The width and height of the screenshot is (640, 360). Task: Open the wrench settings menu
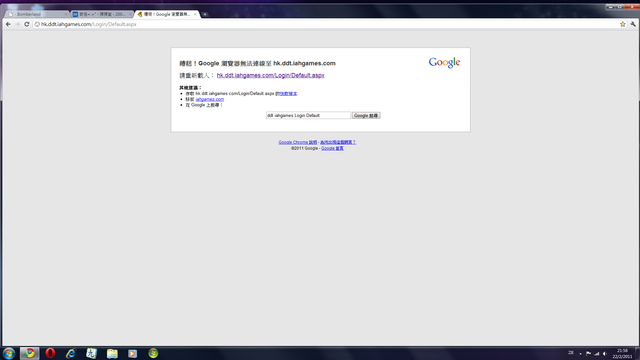(x=633, y=24)
